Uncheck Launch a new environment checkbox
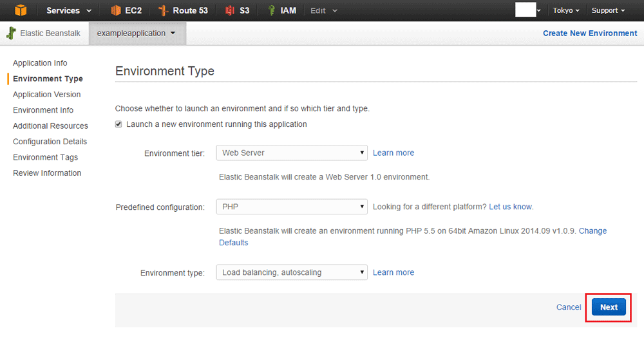This screenshot has width=644, height=338. pyautogui.click(x=118, y=124)
